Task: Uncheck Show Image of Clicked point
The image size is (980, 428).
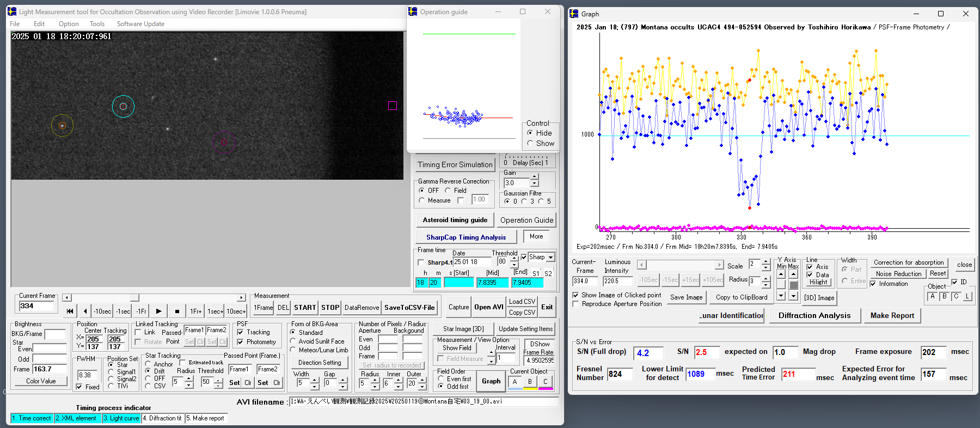Action: pos(575,295)
